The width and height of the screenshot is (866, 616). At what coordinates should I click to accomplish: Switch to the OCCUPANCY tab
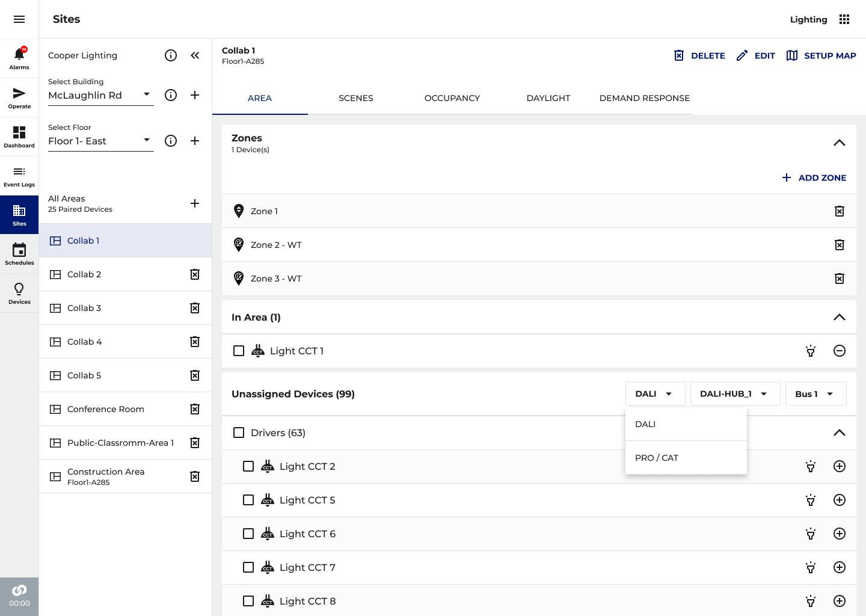452,98
